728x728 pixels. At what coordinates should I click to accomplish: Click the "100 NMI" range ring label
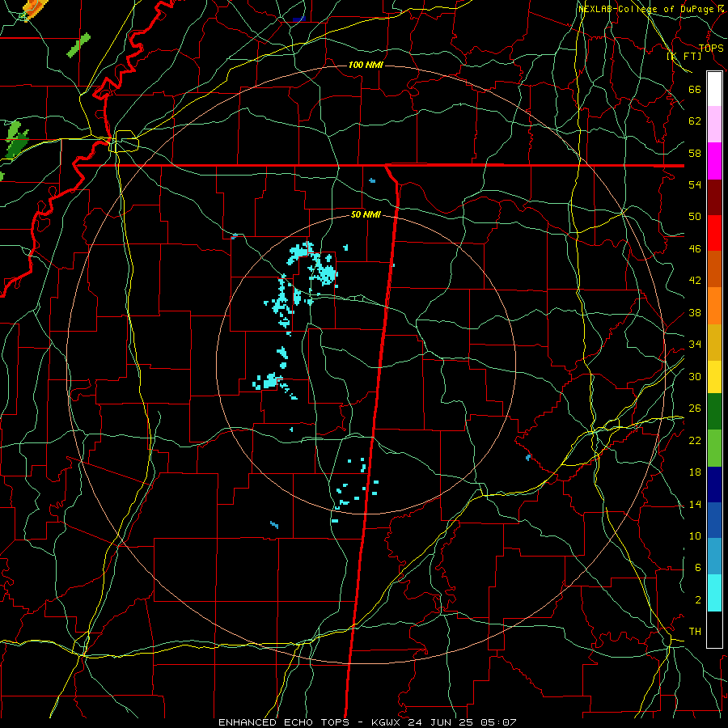(366, 65)
